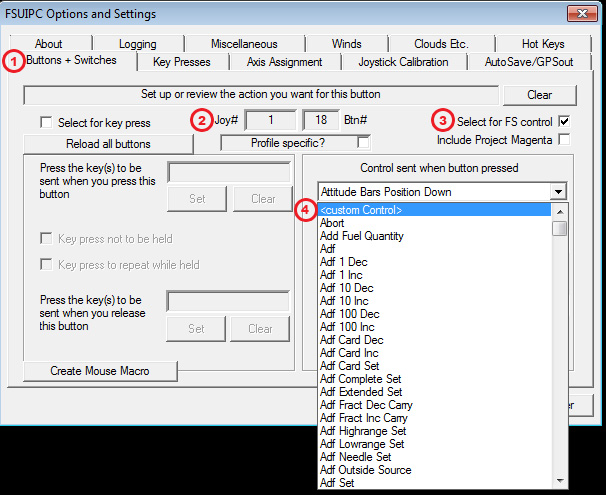606x495 pixels.
Task: Click the Joy# number field
Action: click(x=271, y=120)
